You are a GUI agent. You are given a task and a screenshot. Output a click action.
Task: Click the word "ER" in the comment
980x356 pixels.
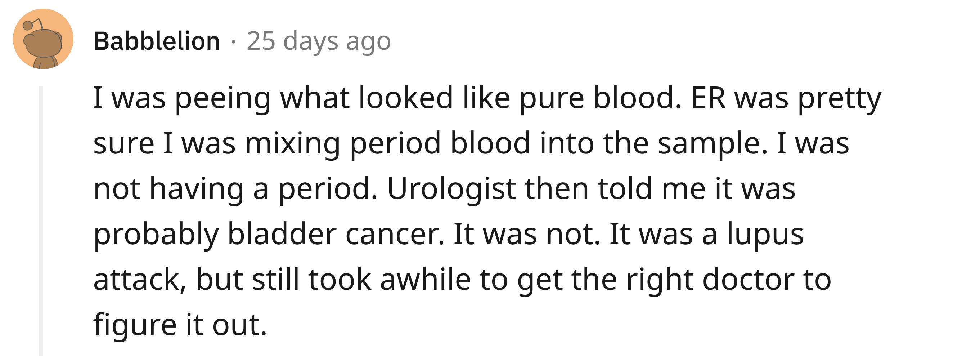708,98
